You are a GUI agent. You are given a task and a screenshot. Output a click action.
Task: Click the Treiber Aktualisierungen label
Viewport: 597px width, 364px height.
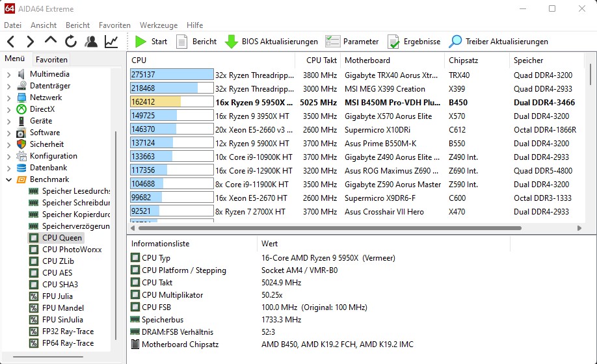(x=507, y=42)
